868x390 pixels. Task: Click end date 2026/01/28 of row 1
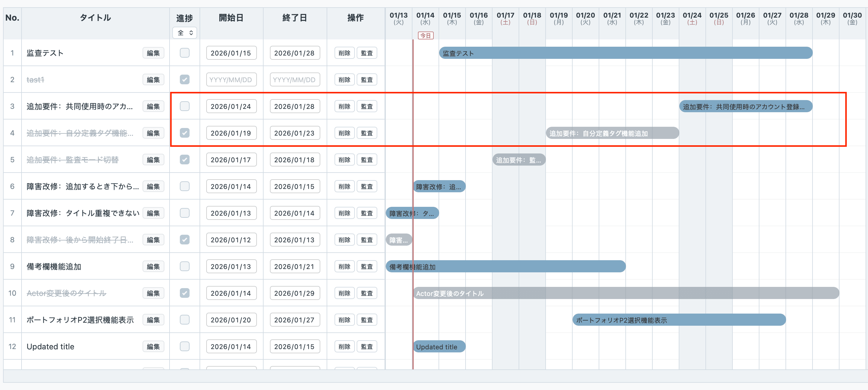[x=294, y=53]
